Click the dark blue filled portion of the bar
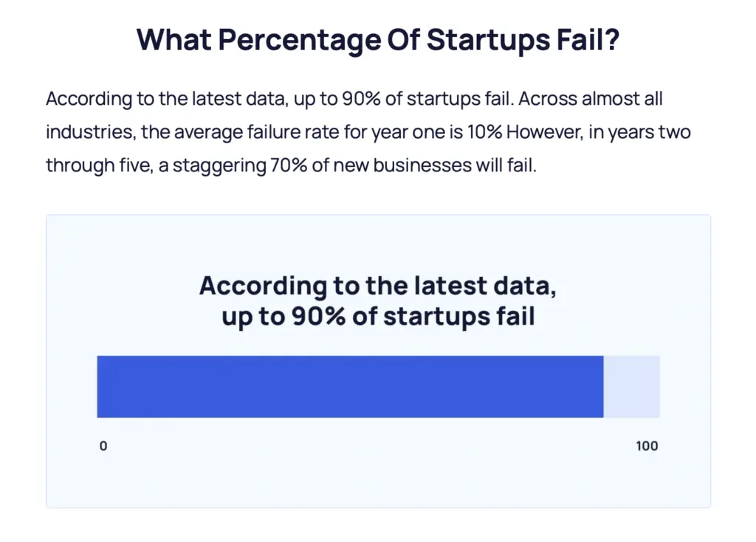 (350, 386)
